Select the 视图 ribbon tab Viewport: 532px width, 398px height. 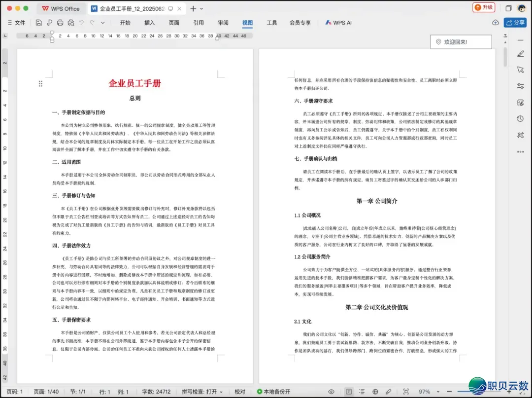[x=247, y=23]
